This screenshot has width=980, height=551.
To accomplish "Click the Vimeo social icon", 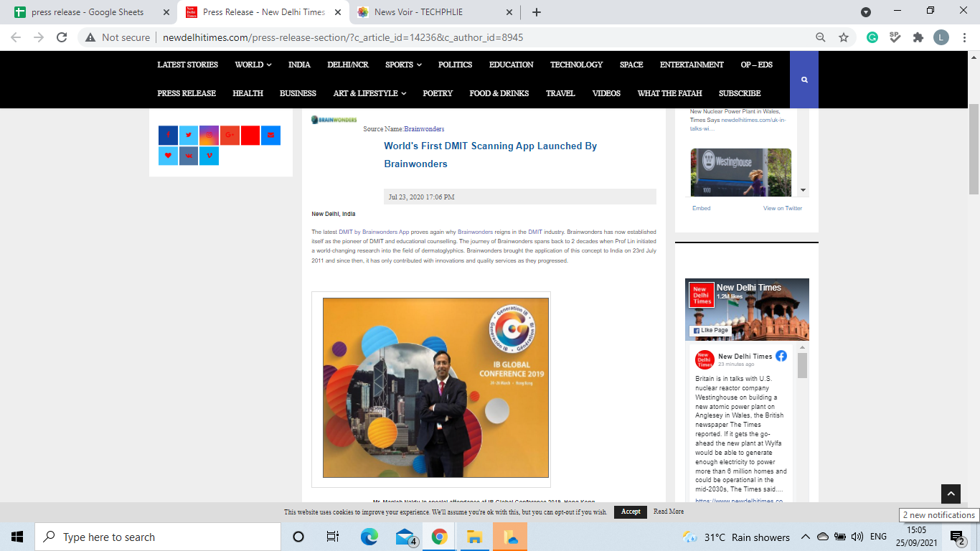I will coord(209,156).
